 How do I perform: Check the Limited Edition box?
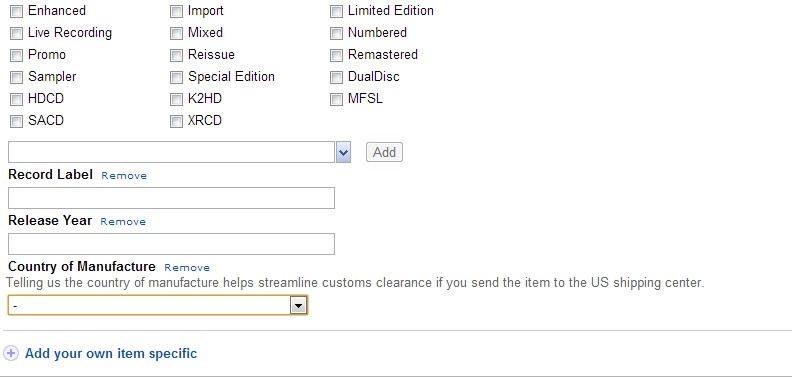(x=336, y=12)
